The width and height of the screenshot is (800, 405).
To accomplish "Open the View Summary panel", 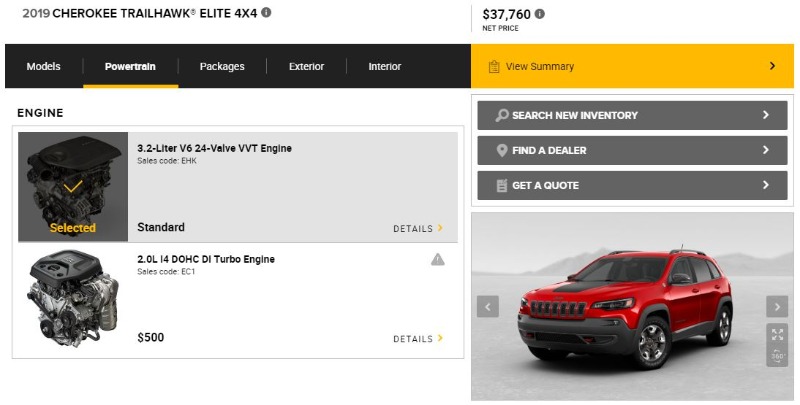I will click(632, 66).
